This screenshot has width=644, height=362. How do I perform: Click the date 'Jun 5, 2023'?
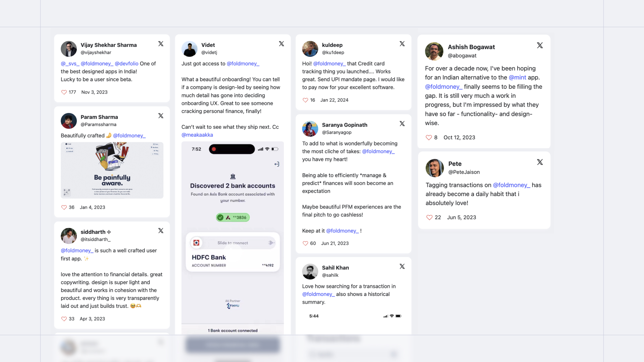click(462, 218)
